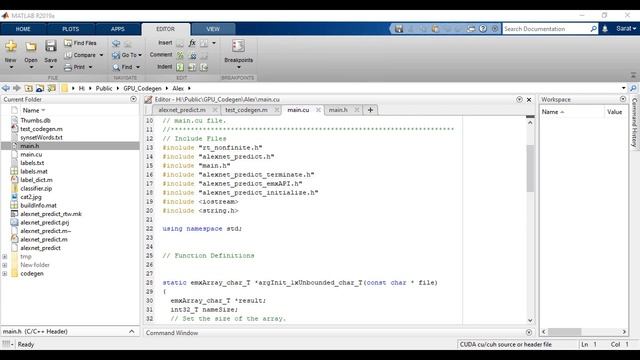Click the address bar back arrow

pyautogui.click(x=6, y=88)
